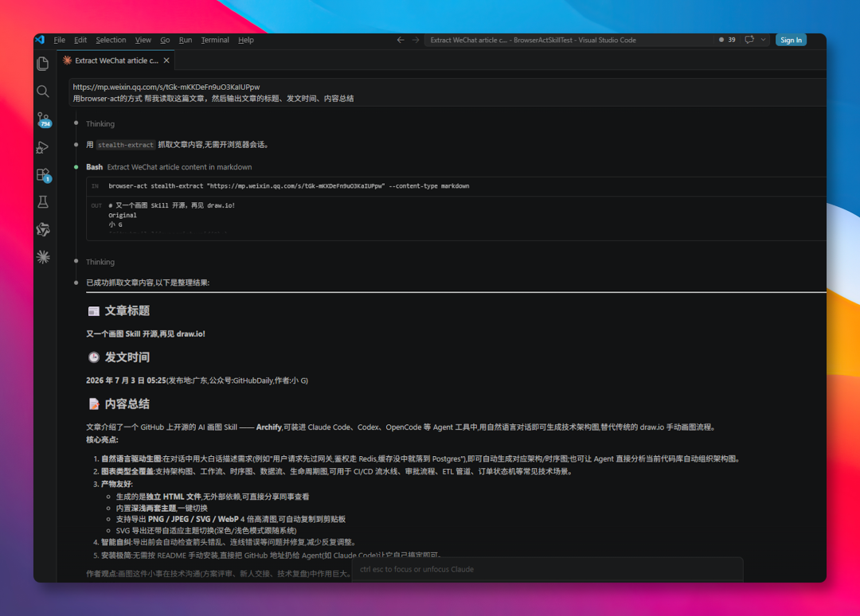Open the Selection menu

pyautogui.click(x=111, y=40)
